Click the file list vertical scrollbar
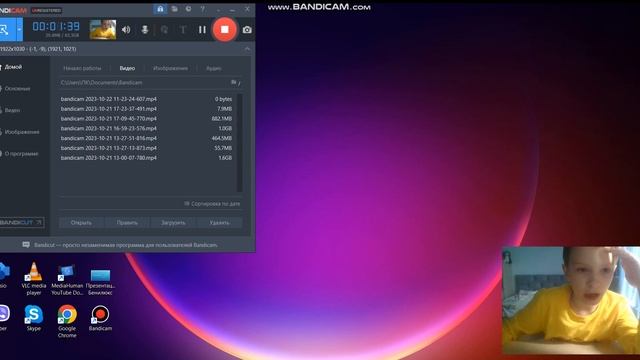Viewport: 640px width, 360px height. (x=240, y=142)
